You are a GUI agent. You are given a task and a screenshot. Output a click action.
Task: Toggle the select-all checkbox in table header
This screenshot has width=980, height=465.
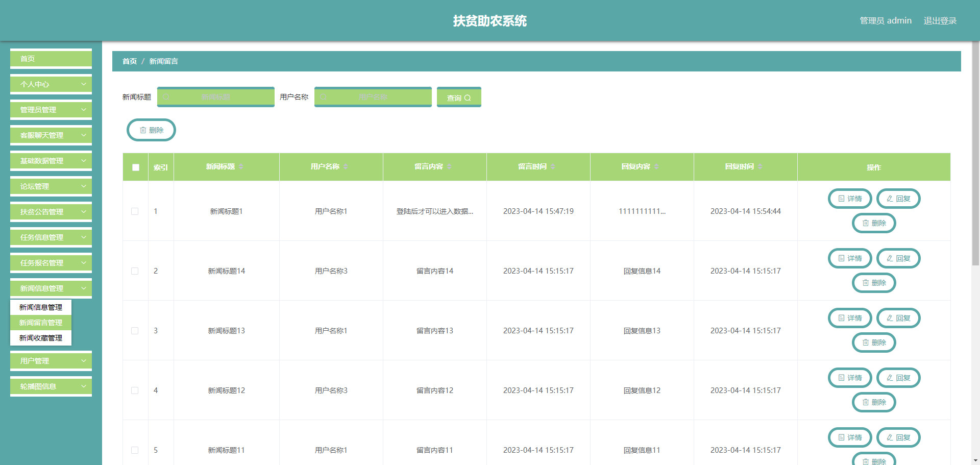click(x=136, y=167)
